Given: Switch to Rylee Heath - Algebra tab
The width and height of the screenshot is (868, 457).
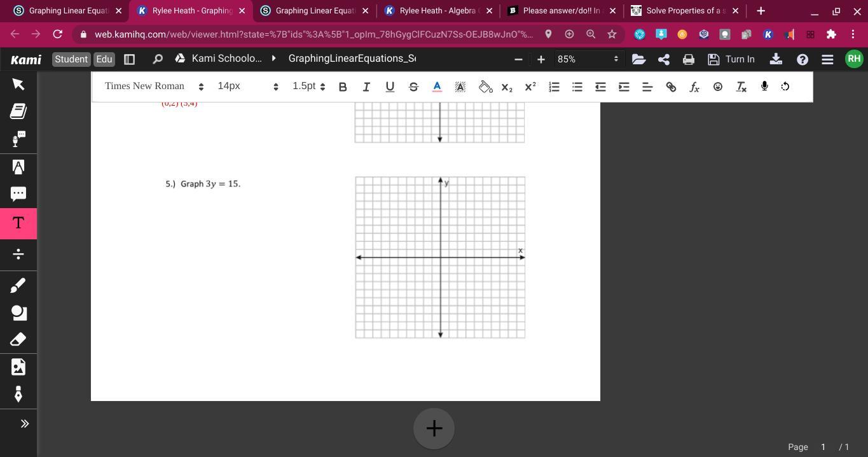Looking at the screenshot, I should (x=438, y=11).
